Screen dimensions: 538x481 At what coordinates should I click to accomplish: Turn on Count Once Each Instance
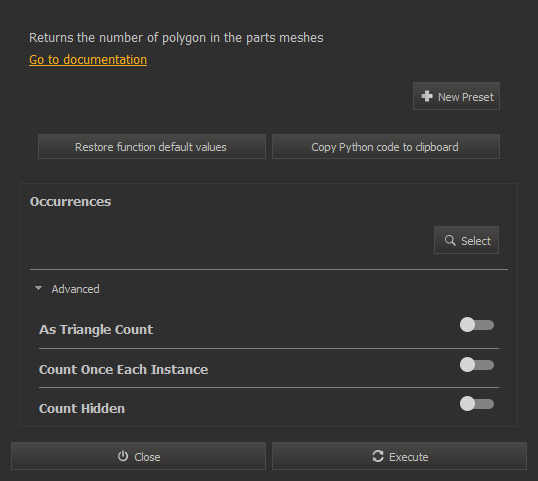[x=477, y=364]
